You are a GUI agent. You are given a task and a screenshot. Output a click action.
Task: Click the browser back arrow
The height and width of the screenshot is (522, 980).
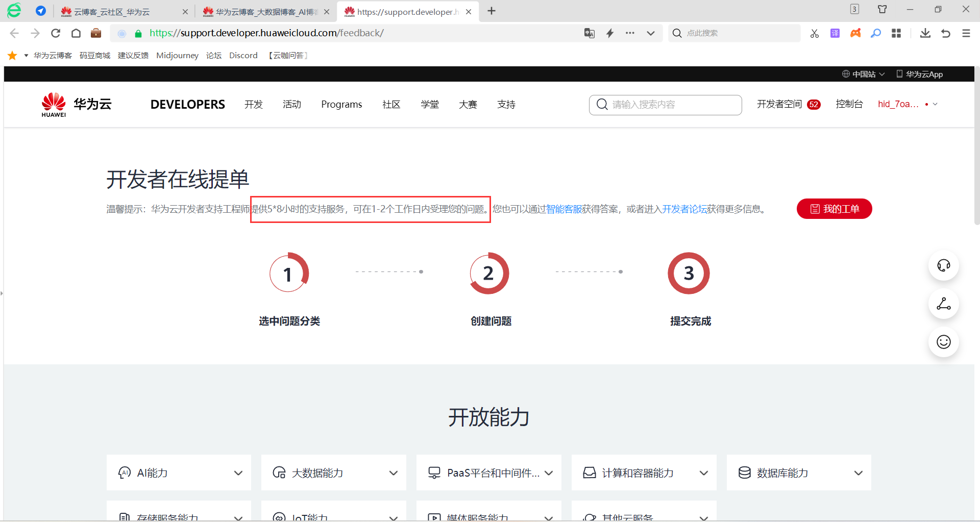[x=14, y=33]
